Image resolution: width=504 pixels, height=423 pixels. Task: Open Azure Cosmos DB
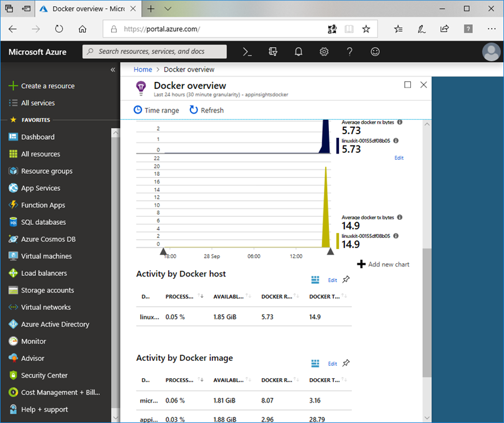[42, 239]
